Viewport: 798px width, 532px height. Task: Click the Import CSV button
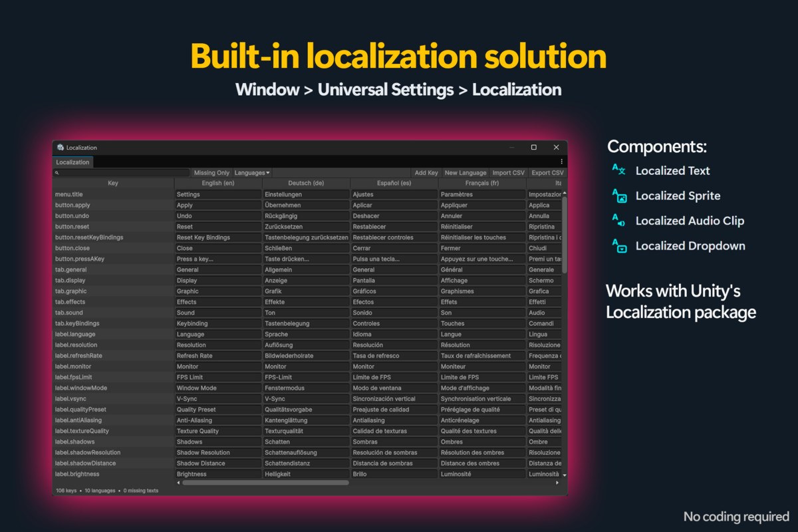tap(509, 173)
